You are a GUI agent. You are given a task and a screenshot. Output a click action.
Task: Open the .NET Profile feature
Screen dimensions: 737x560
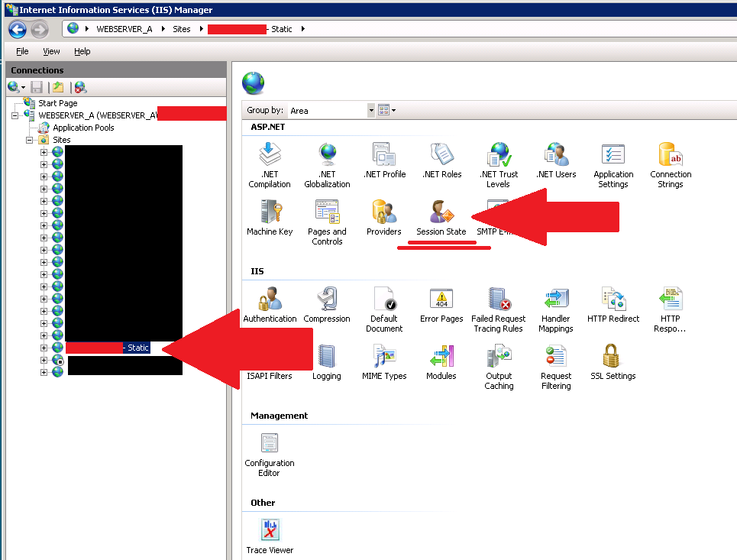[x=384, y=160]
